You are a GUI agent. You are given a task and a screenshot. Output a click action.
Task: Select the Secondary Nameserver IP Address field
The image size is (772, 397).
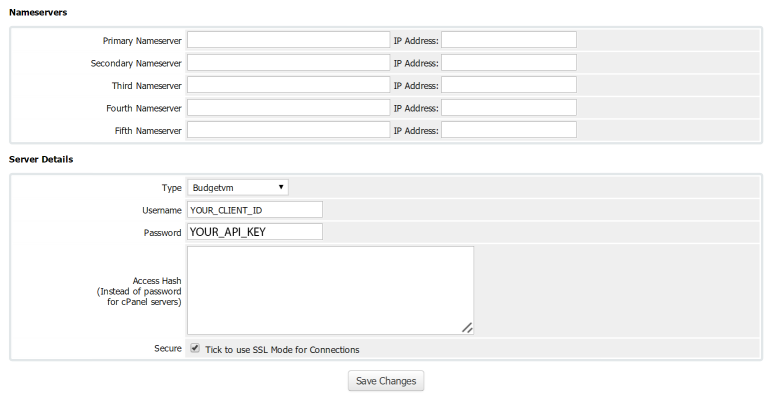[509, 63]
